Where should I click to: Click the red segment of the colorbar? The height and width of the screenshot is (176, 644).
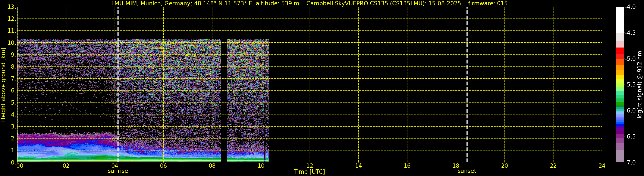620,51
